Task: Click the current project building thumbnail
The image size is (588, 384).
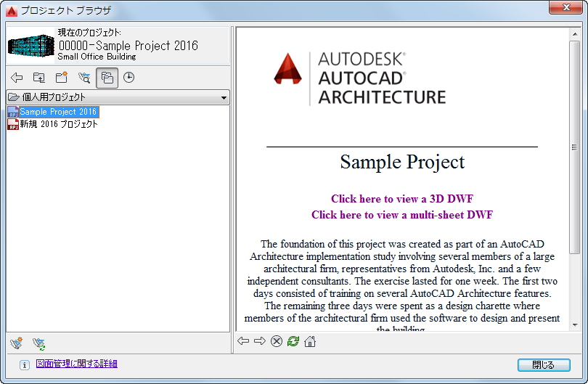Action: (x=31, y=46)
